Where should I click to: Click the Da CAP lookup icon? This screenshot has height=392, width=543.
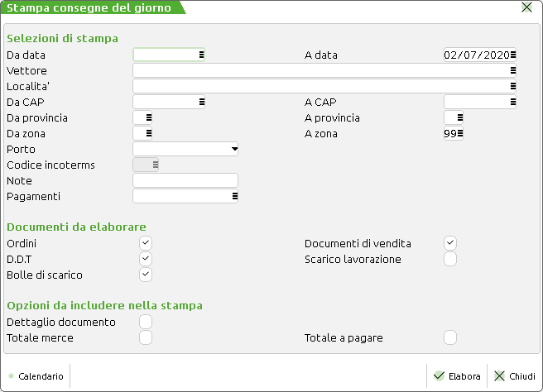pos(202,103)
